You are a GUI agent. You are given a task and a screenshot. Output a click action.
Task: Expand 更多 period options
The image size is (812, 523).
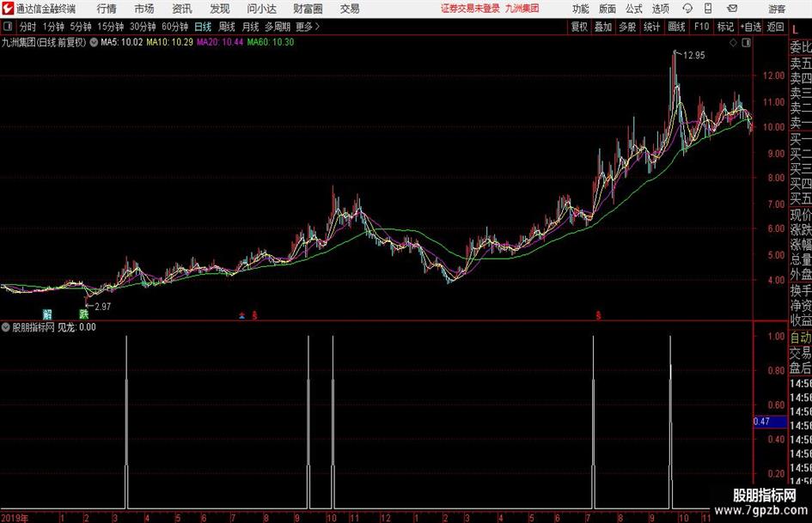[x=308, y=27]
